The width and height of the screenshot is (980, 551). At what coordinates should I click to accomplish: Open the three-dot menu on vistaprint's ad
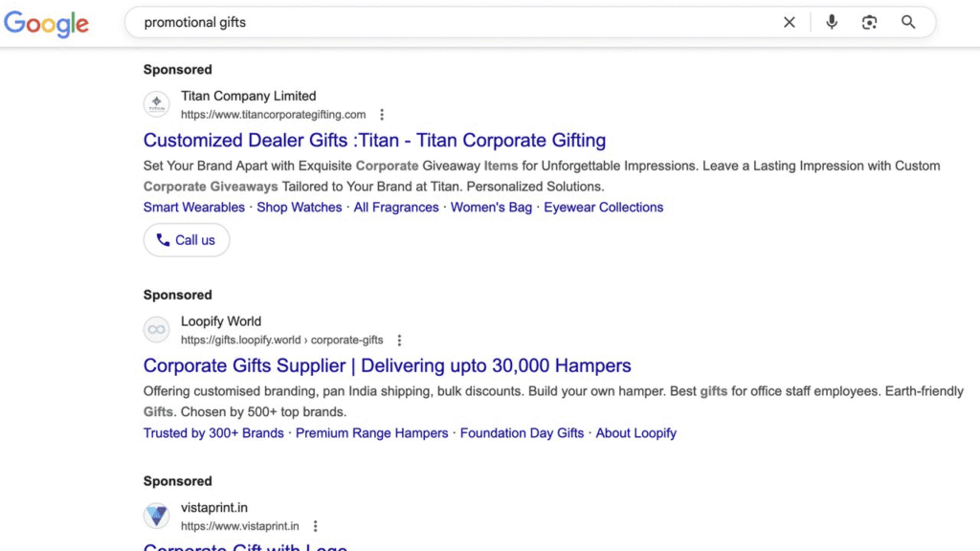point(316,525)
